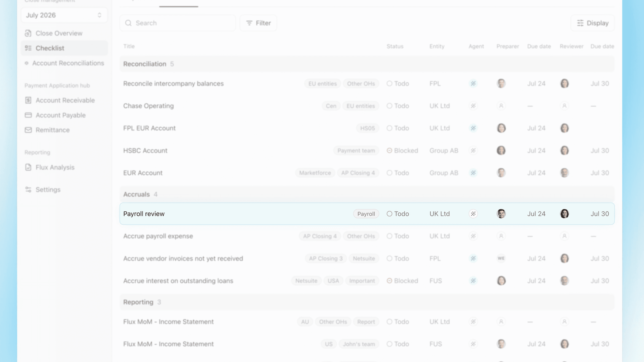Open the Display options button
The image size is (644, 362).
point(593,23)
